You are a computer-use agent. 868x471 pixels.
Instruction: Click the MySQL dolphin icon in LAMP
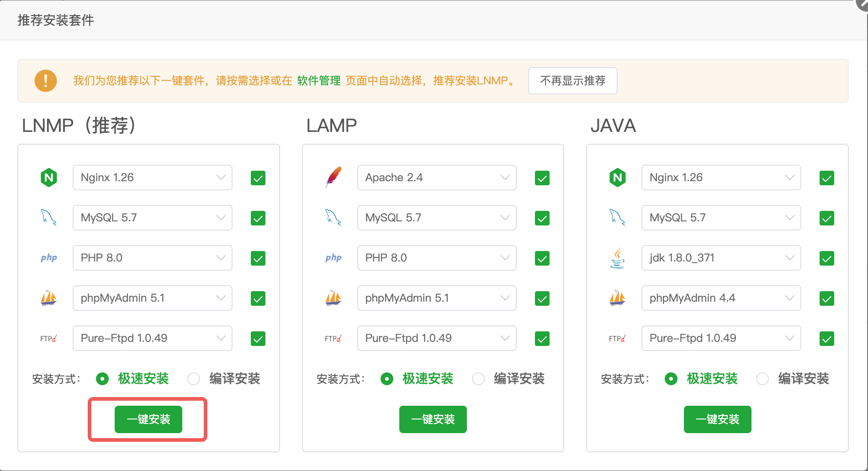333,217
